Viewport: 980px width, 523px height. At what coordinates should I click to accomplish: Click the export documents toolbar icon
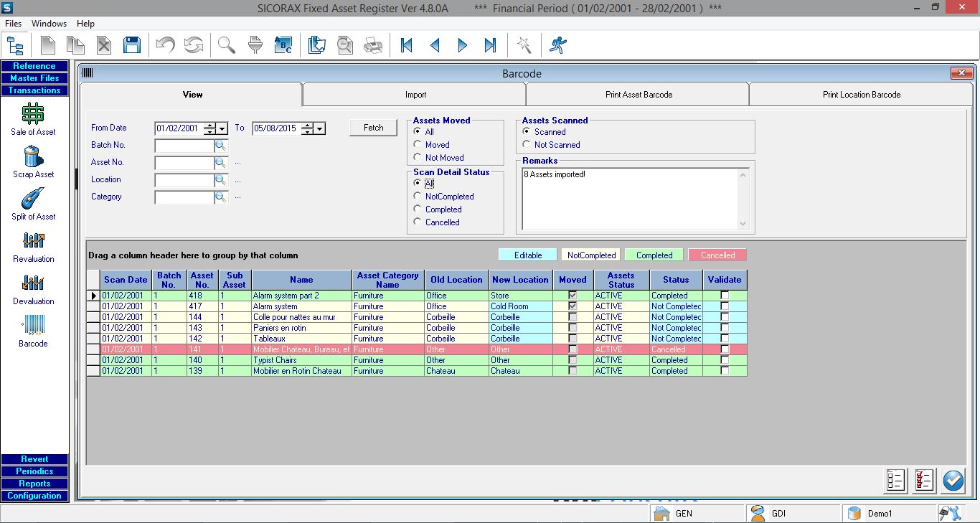coord(316,46)
